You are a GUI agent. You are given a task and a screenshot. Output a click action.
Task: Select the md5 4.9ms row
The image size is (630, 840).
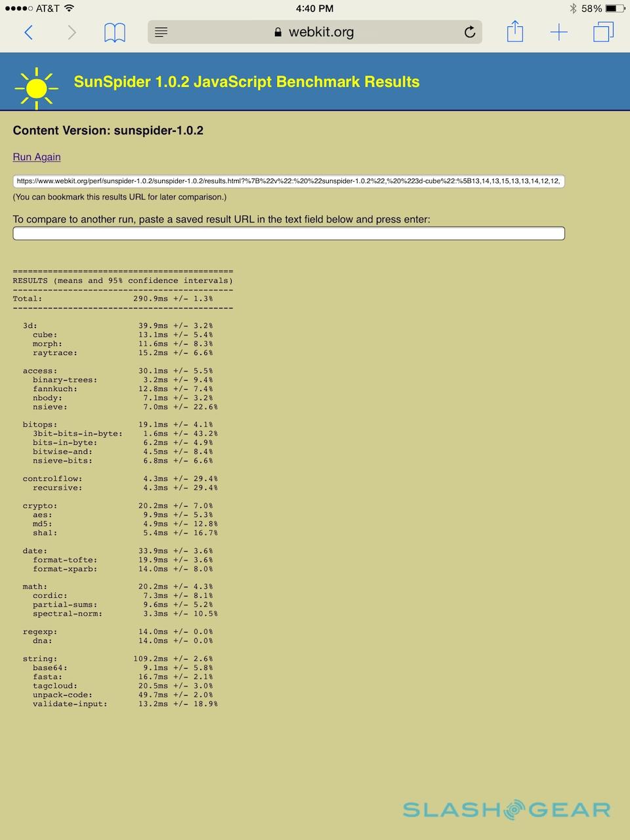[x=125, y=524]
